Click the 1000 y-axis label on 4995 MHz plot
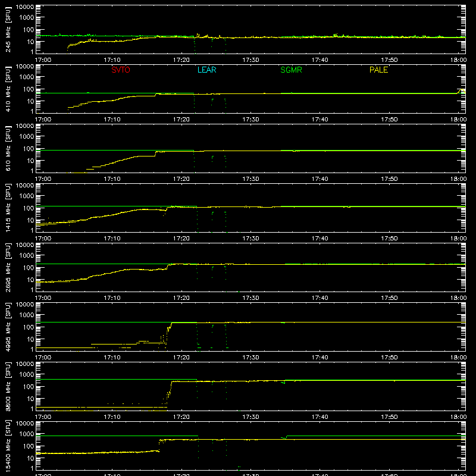The width and height of the screenshot is (476, 476). point(27,315)
